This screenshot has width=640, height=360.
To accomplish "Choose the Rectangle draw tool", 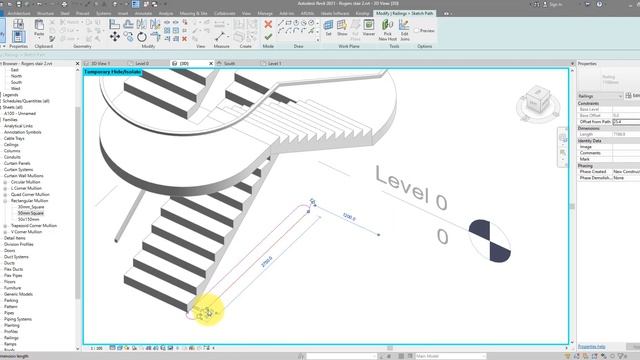I will 288,23.
